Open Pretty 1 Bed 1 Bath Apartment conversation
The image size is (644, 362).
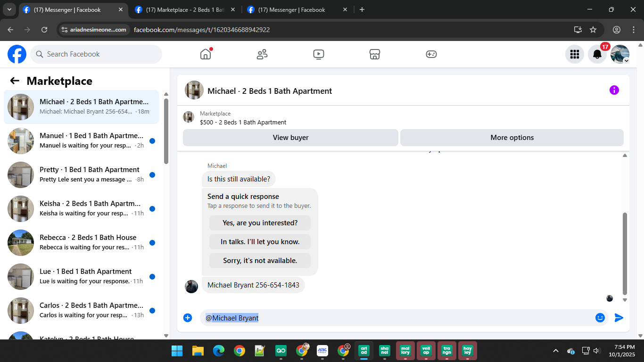81,175
